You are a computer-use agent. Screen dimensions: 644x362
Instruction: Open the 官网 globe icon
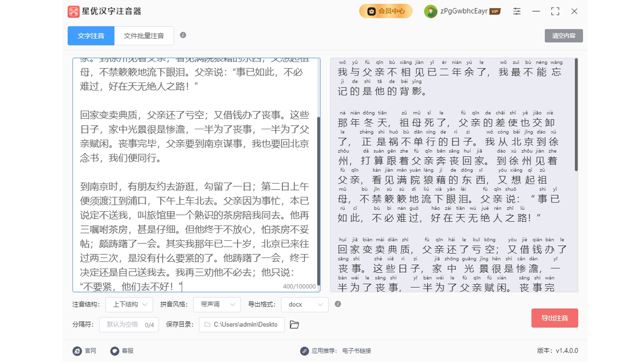(x=76, y=351)
